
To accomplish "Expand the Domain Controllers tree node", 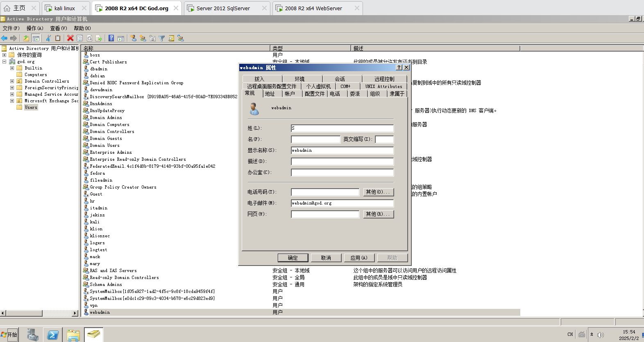I will (12, 81).
